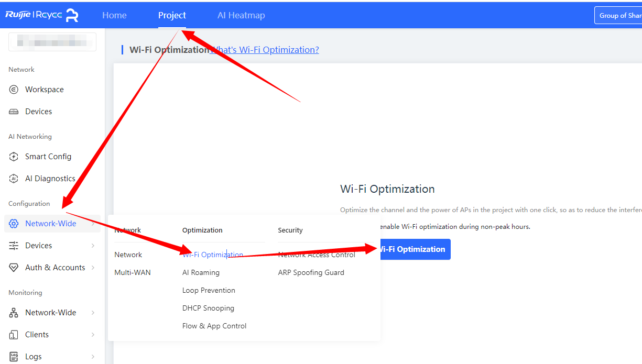Viewport: 642px width, 364px height.
Task: Click the AI Diagnostics icon
Action: pyautogui.click(x=14, y=179)
